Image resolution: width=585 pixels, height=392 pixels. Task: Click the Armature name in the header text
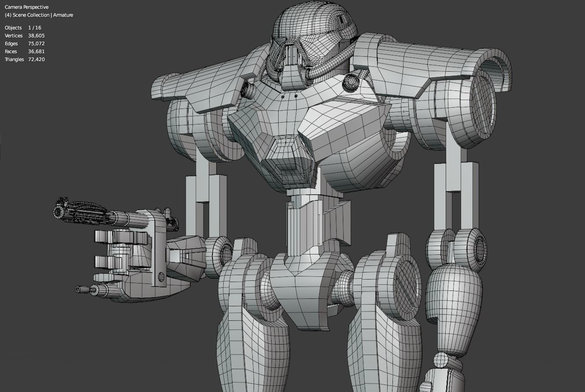[x=63, y=15]
